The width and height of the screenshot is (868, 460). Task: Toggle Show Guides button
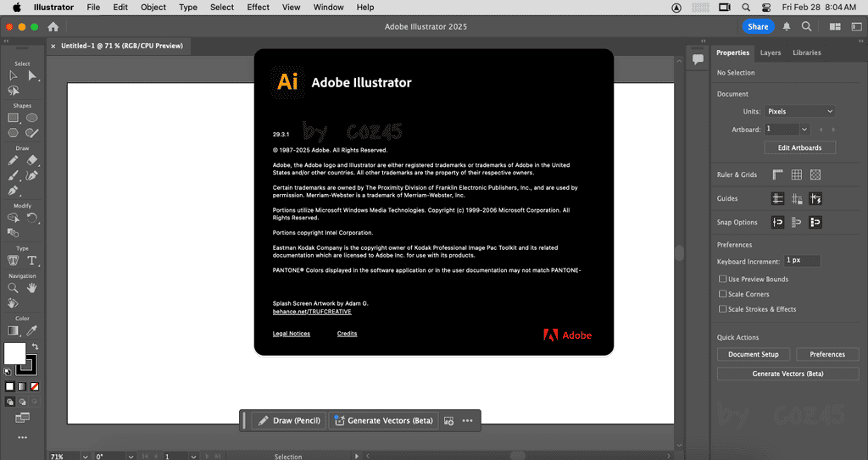click(x=778, y=199)
